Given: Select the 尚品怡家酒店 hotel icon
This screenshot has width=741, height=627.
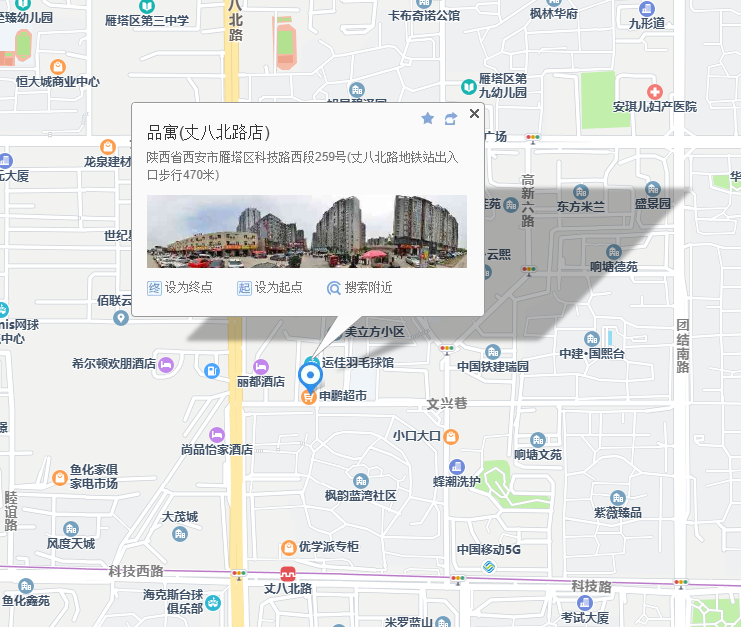Looking at the screenshot, I should pyautogui.click(x=217, y=435).
